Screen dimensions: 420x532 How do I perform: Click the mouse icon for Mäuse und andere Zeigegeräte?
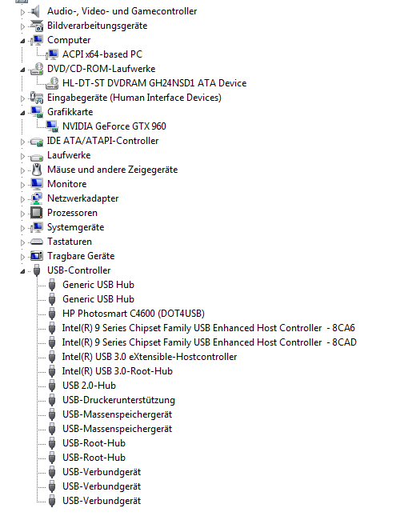[37, 170]
